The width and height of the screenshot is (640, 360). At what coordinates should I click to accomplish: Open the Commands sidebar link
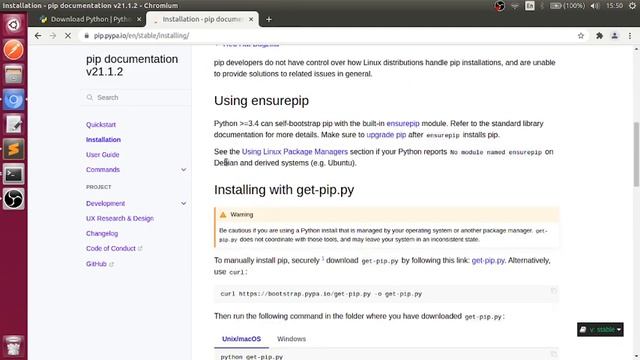(103, 169)
